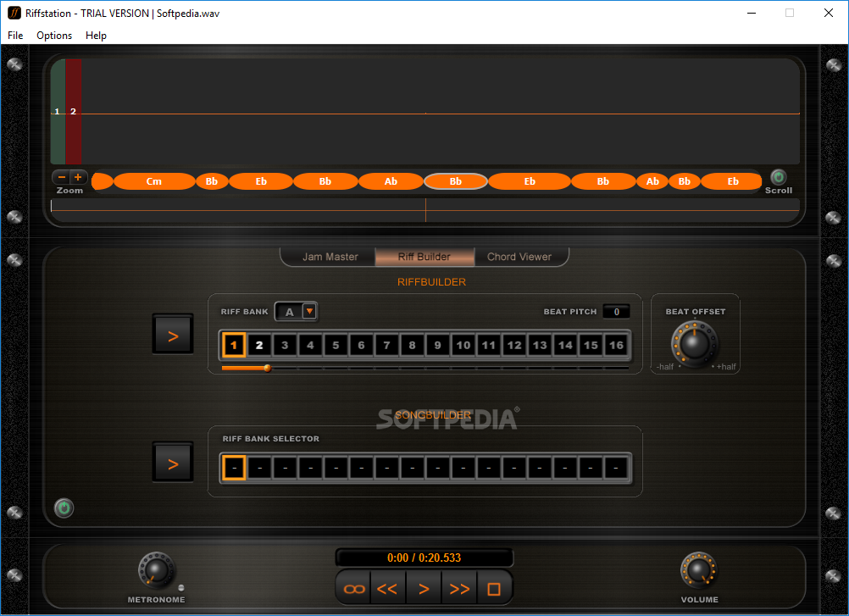Click the first Ab chord marker
Screen dimensions: 849x616
click(391, 181)
